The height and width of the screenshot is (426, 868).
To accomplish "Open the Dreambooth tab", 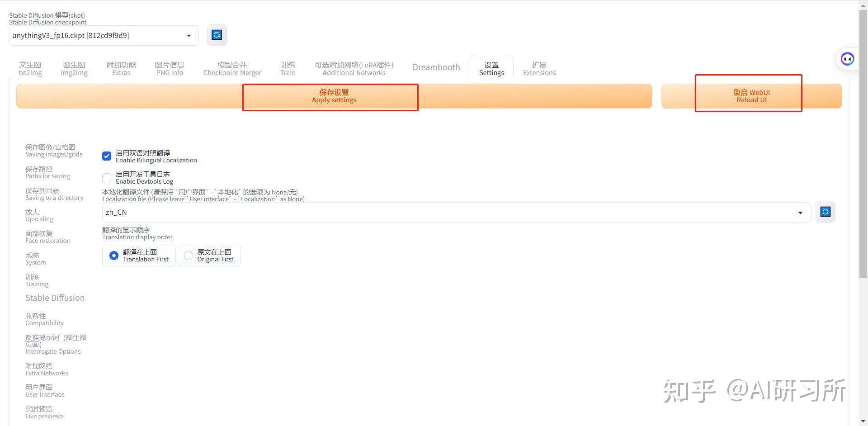I will coord(436,67).
